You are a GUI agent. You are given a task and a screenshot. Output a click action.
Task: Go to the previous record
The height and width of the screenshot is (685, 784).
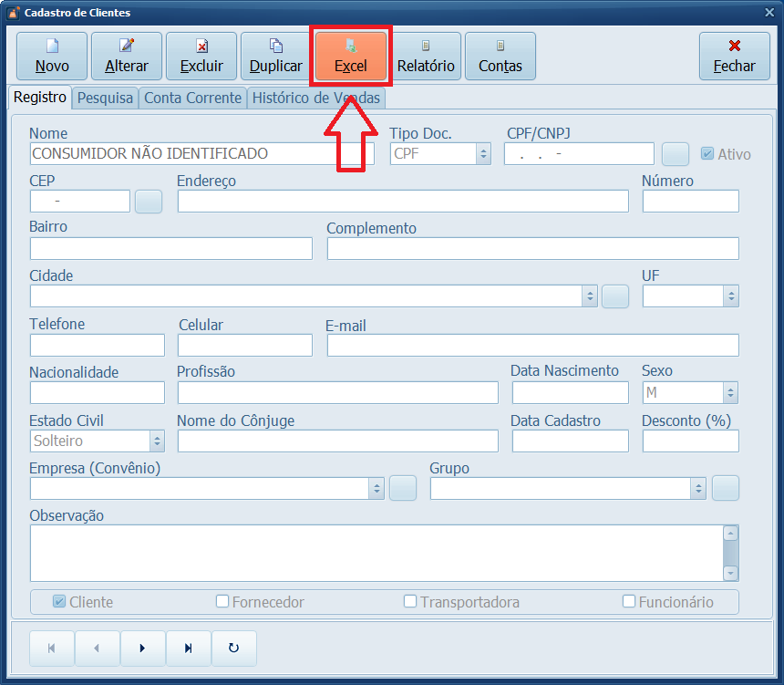98,649
